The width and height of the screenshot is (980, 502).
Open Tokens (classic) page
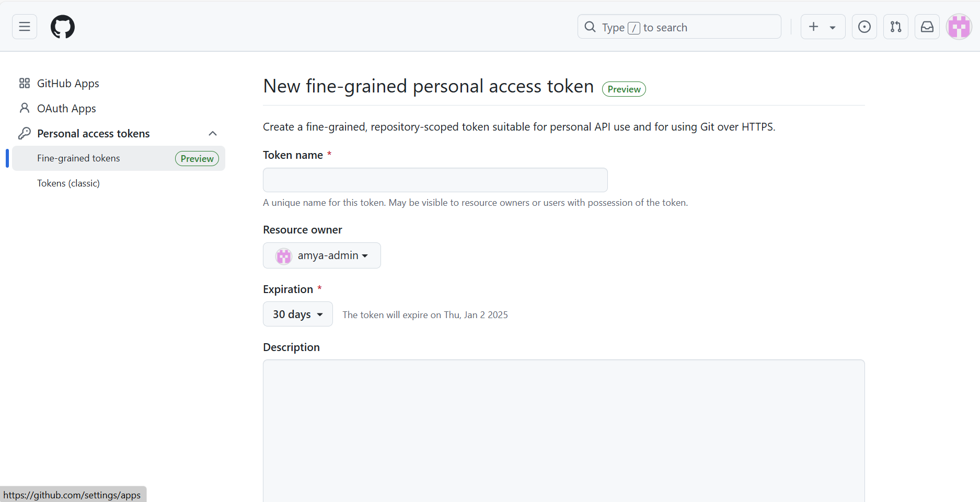(68, 183)
